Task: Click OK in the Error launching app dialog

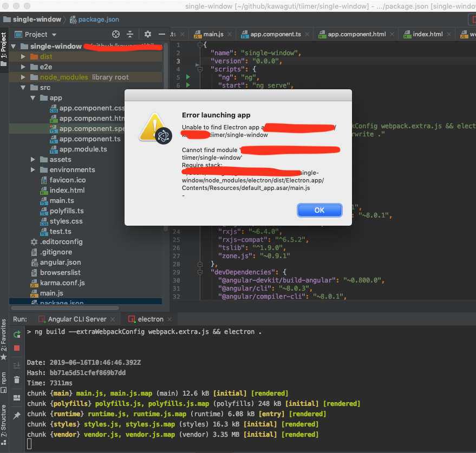Action: pos(319,211)
